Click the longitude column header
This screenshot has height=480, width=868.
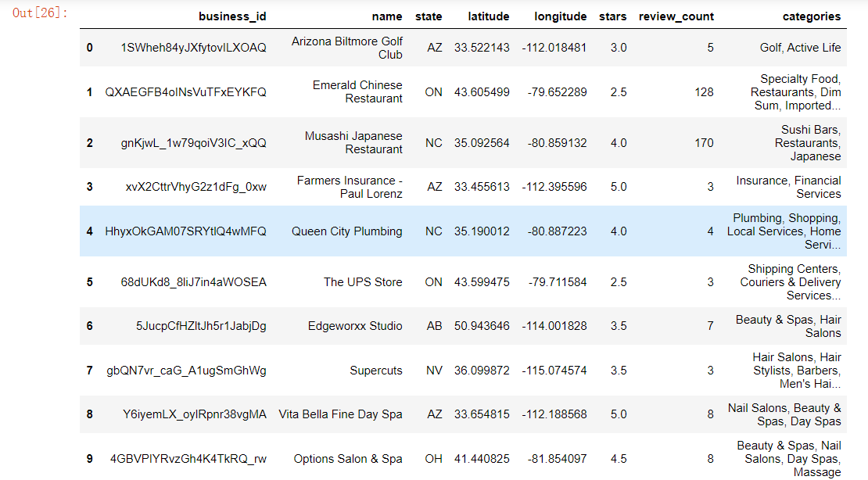[560, 16]
